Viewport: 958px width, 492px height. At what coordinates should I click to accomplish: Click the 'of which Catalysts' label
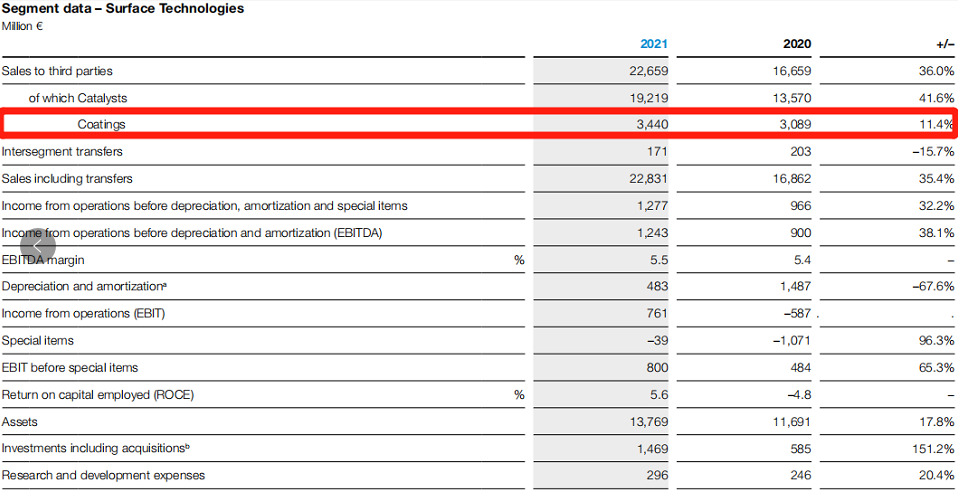(x=77, y=98)
